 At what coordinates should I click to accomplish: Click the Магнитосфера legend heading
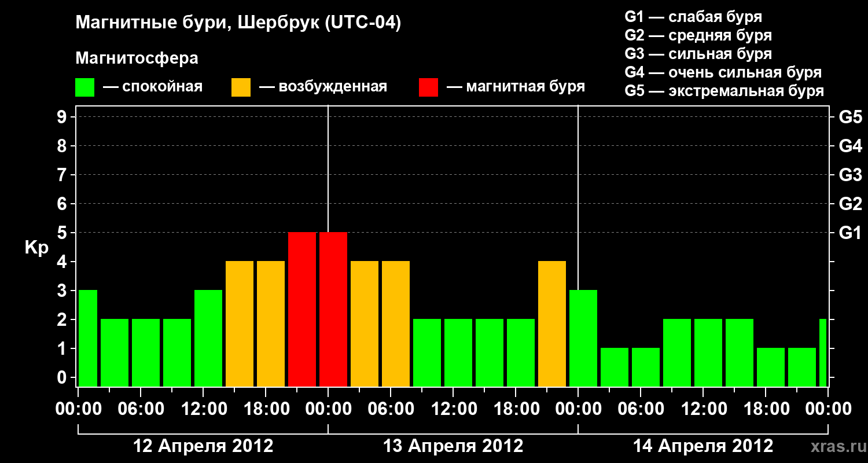[137, 58]
